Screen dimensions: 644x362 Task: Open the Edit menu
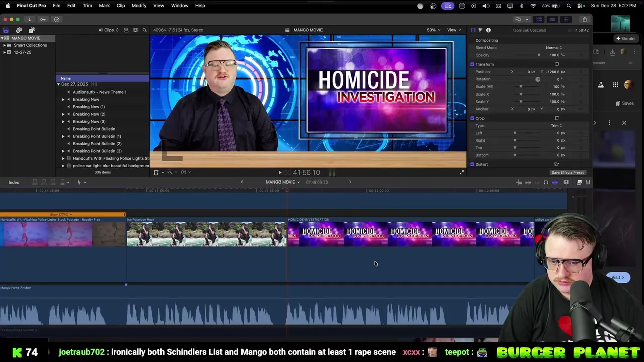[x=71, y=6]
